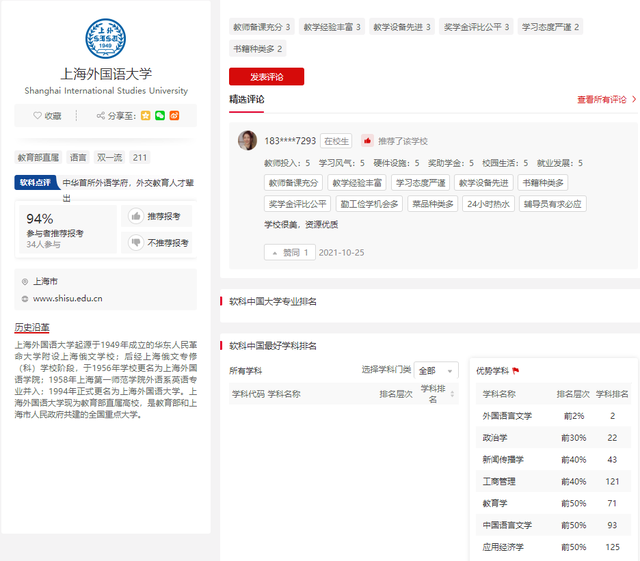Viewport: 640px width, 561px height.
Task: Select the 精选评论 tab
Action: click(247, 100)
